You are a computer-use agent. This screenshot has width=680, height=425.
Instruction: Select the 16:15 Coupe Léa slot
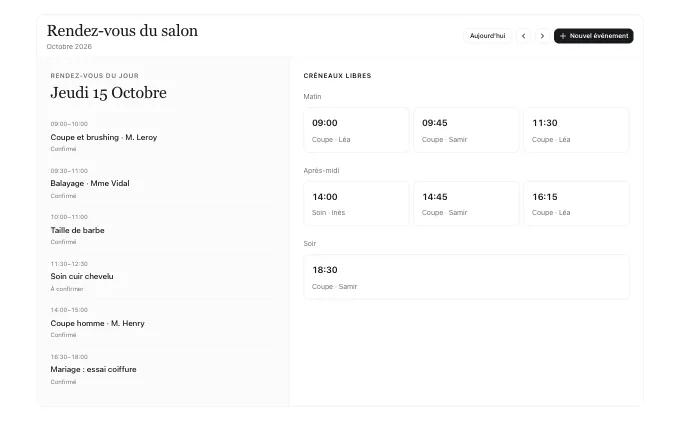click(576, 204)
